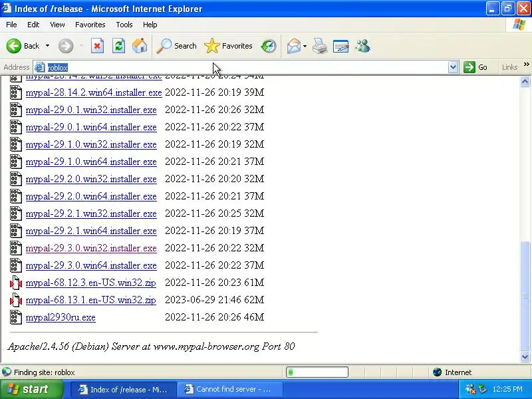Open the Favorites menu
Viewport: 532px width, 399px height.
90,25
